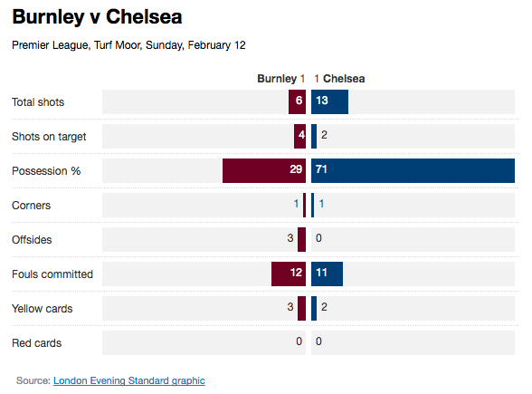Click the Corners row label
The width and height of the screenshot is (532, 394).
point(31,205)
